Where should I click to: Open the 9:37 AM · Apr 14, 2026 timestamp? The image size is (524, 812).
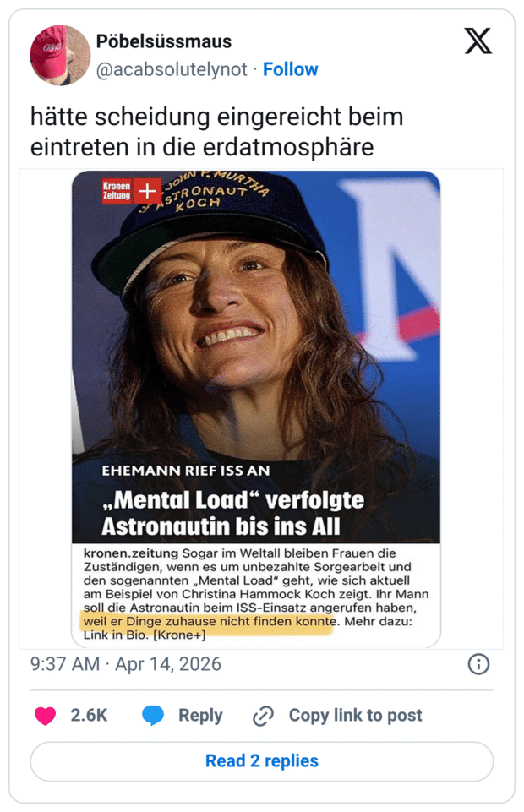(x=126, y=664)
